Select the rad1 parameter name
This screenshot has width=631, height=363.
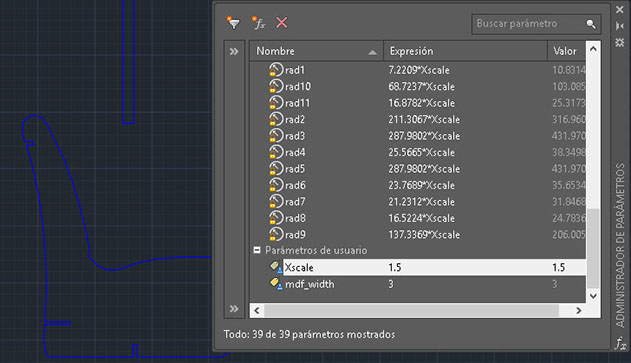pyautogui.click(x=295, y=70)
